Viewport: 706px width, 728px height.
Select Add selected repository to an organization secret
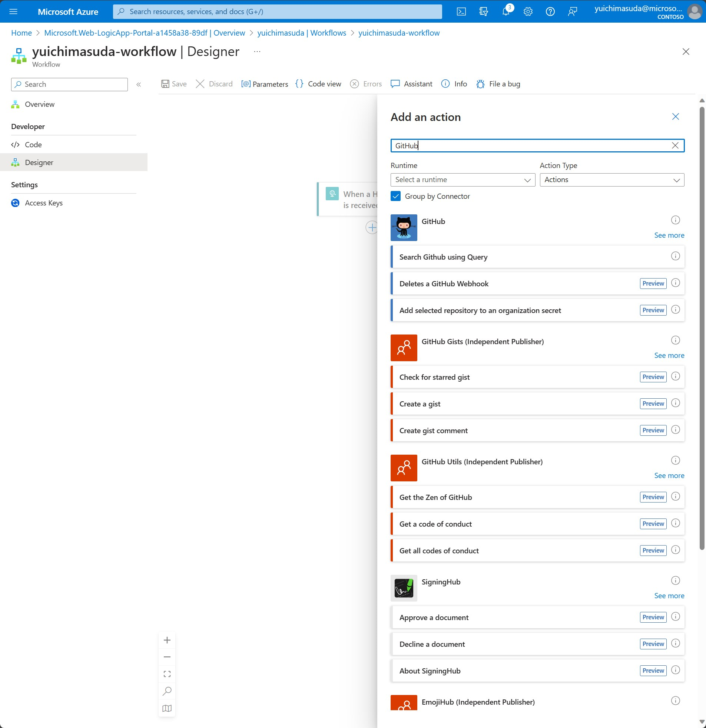click(x=537, y=310)
